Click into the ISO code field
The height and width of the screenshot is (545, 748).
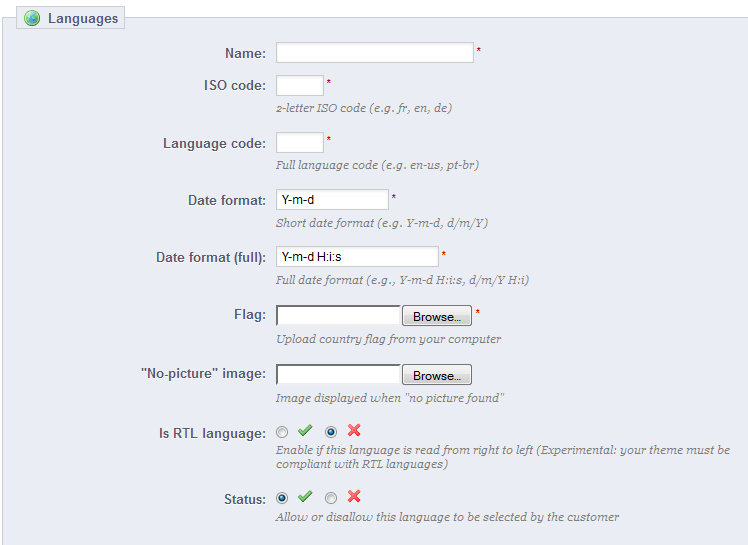point(299,85)
